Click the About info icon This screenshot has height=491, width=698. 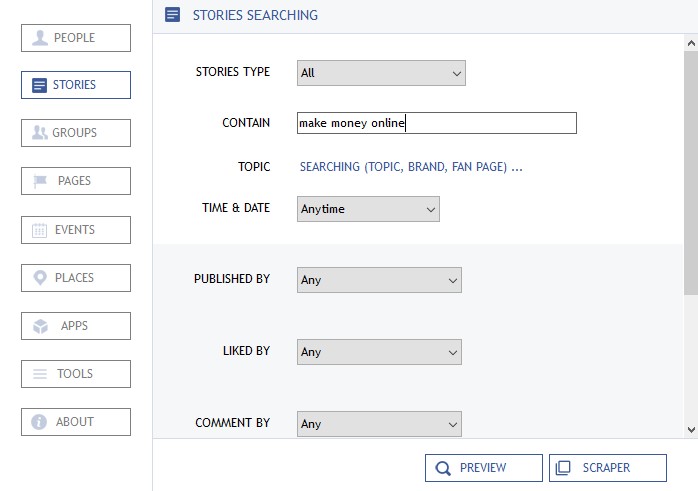(40, 422)
